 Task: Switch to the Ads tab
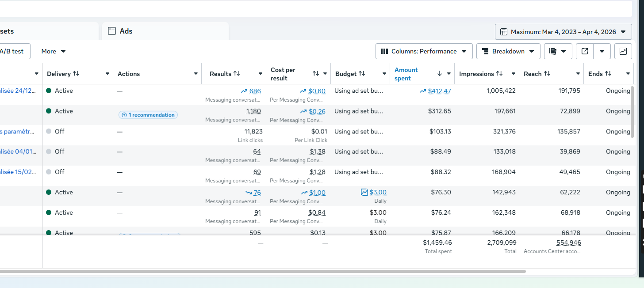click(126, 31)
